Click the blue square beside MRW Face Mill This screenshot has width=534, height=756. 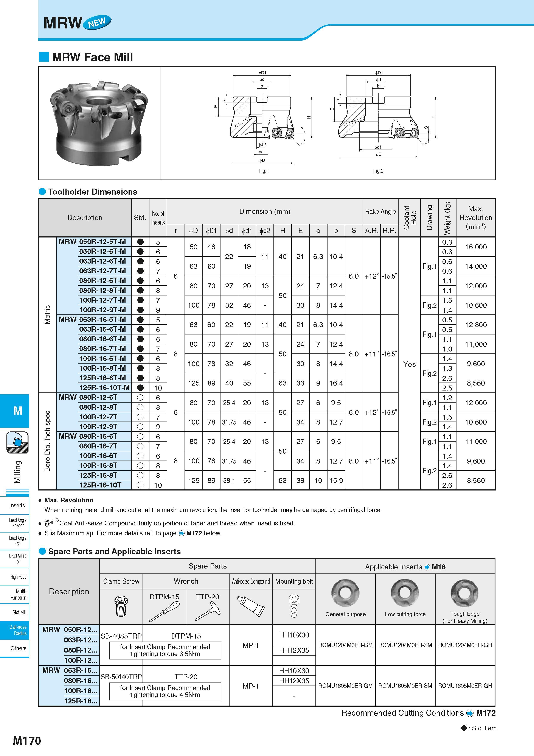[44, 57]
